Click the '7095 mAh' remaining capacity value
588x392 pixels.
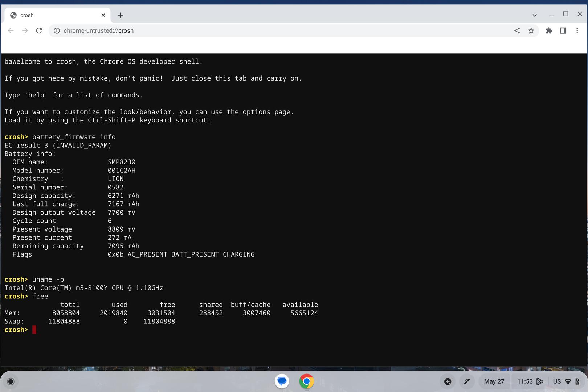coord(123,246)
